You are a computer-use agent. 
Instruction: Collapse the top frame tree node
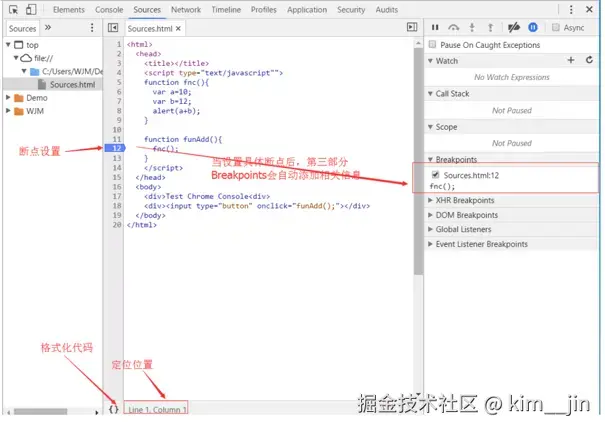click(8, 45)
